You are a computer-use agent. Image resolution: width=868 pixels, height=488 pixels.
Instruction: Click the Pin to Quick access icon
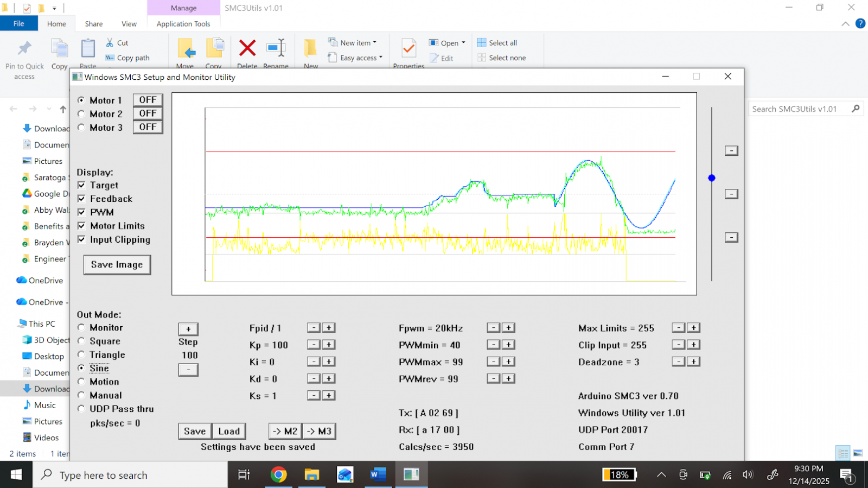(x=24, y=49)
